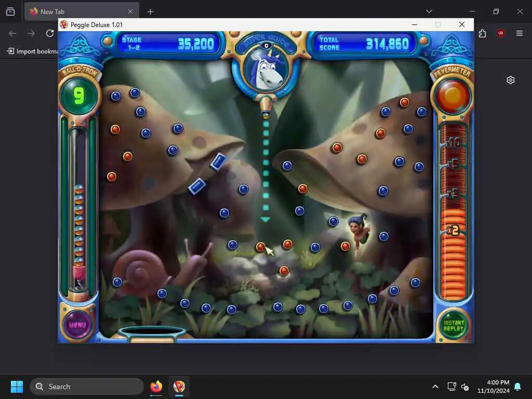Click the x2 multiplier on the Fevermeter

click(x=453, y=230)
